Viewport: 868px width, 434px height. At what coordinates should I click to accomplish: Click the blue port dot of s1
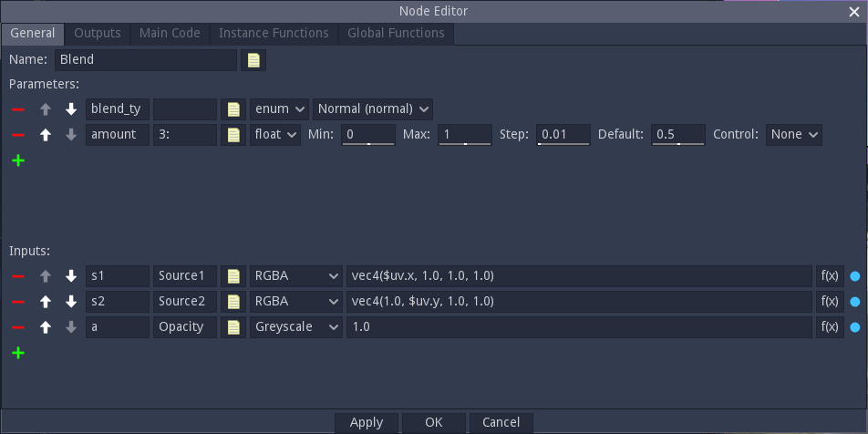click(x=855, y=276)
